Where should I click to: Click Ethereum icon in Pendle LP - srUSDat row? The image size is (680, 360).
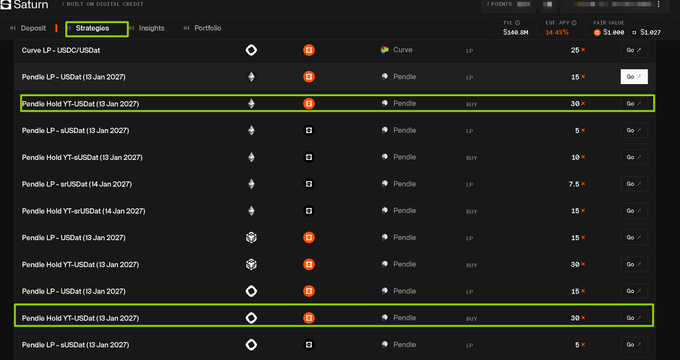pos(251,184)
